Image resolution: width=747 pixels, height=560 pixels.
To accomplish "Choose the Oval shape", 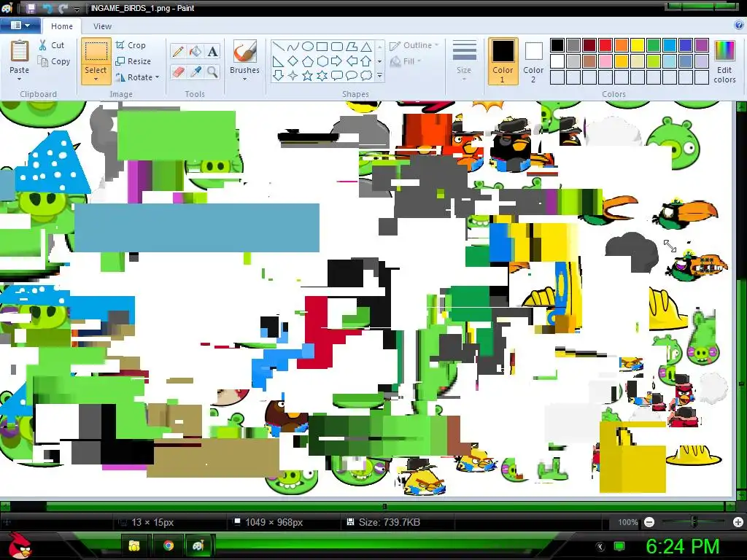I will click(308, 47).
